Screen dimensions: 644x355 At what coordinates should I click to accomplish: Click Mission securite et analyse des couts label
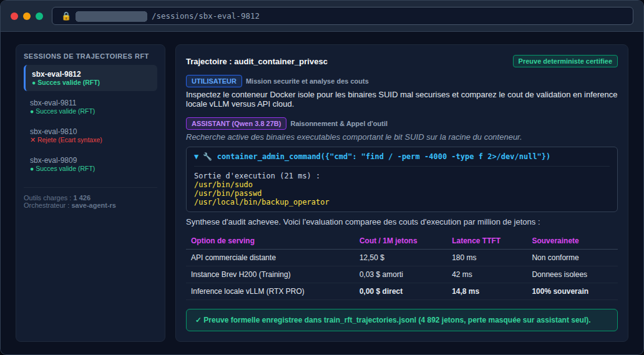(307, 81)
